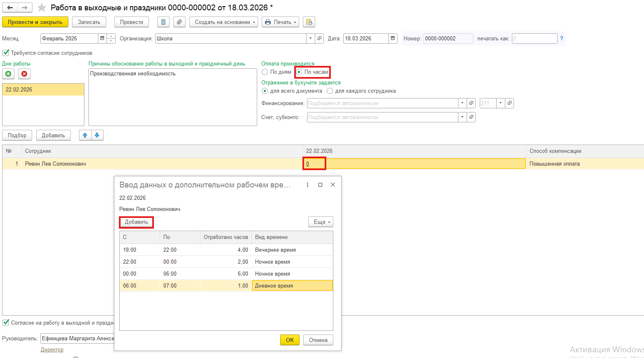The width and height of the screenshot is (644, 358).
Task: Sort by Отработано часов column header
Action: (226, 237)
